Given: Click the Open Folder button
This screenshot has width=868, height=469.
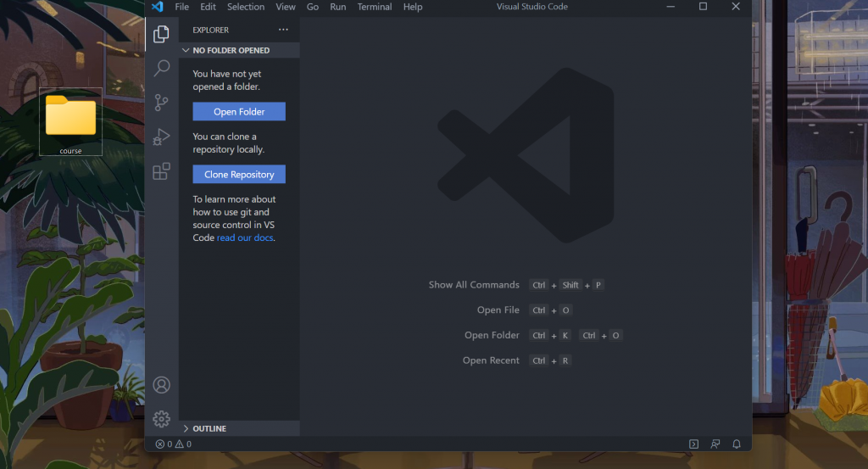Looking at the screenshot, I should pyautogui.click(x=239, y=111).
